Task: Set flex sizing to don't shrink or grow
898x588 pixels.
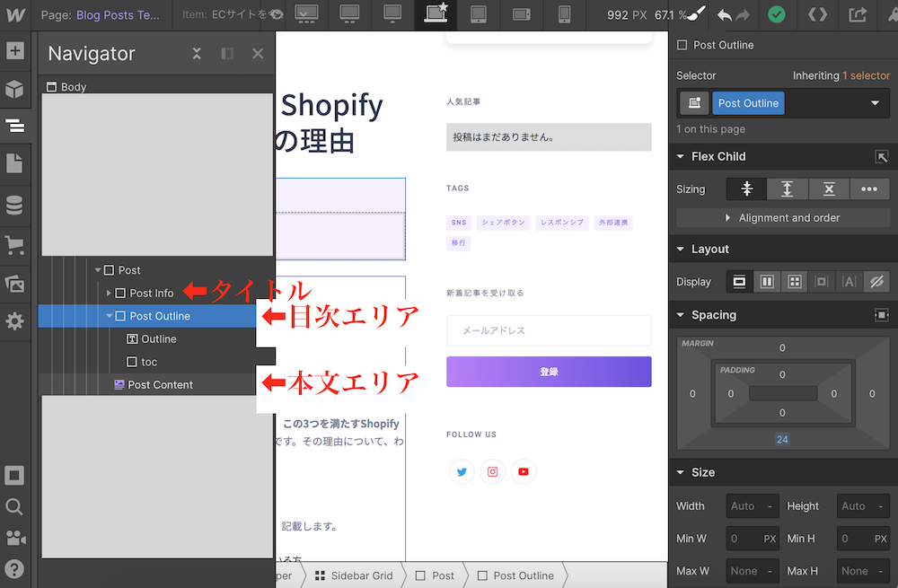Action: (x=829, y=189)
